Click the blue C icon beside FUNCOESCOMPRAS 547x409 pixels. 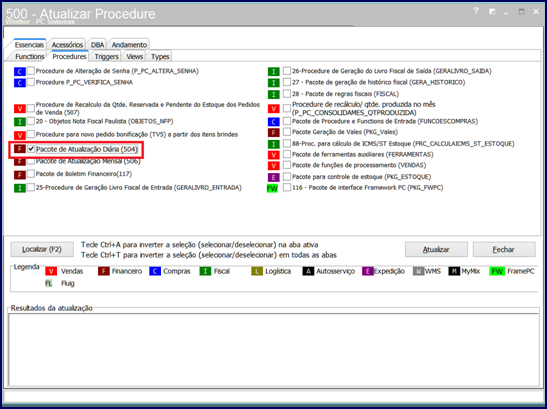[274, 122]
